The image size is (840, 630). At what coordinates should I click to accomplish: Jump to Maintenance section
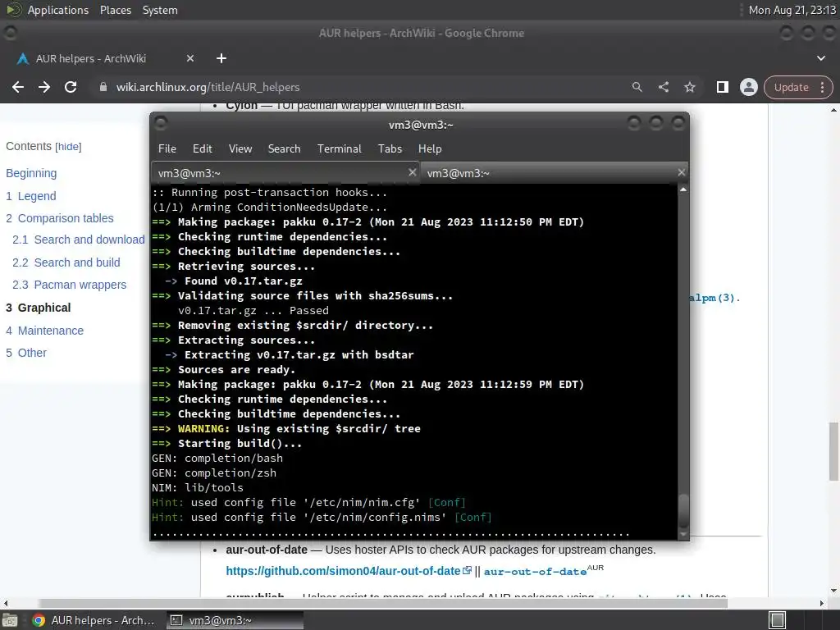tap(44, 331)
